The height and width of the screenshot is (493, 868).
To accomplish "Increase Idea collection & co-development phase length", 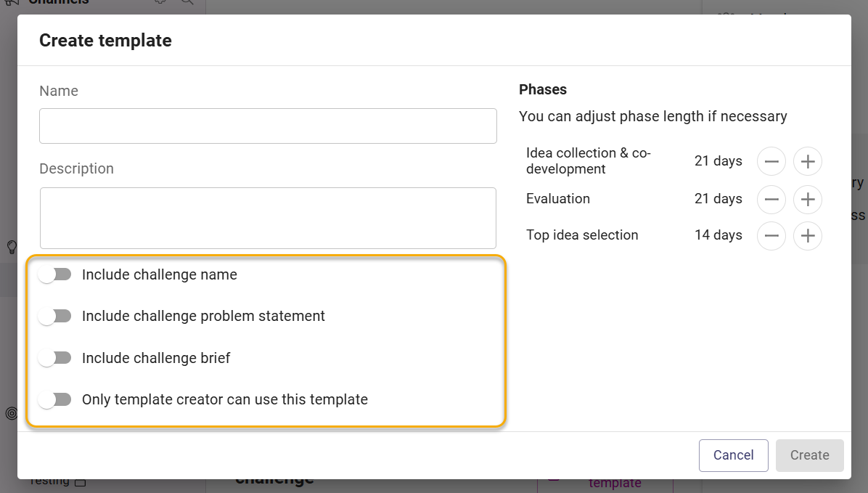I will 808,161.
